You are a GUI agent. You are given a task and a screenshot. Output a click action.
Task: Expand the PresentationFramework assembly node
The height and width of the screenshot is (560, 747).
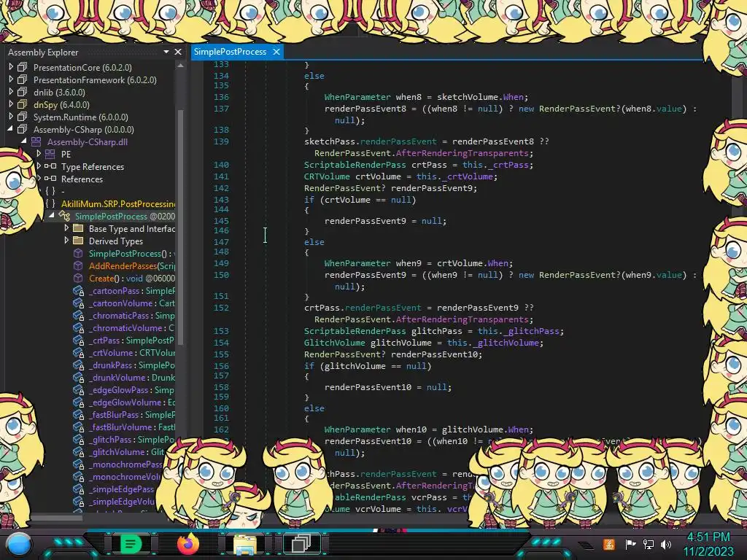(x=11, y=79)
